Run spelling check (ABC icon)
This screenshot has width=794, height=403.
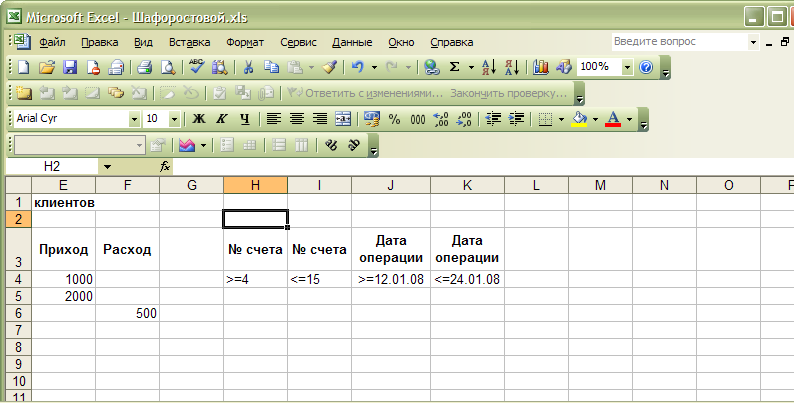196,67
